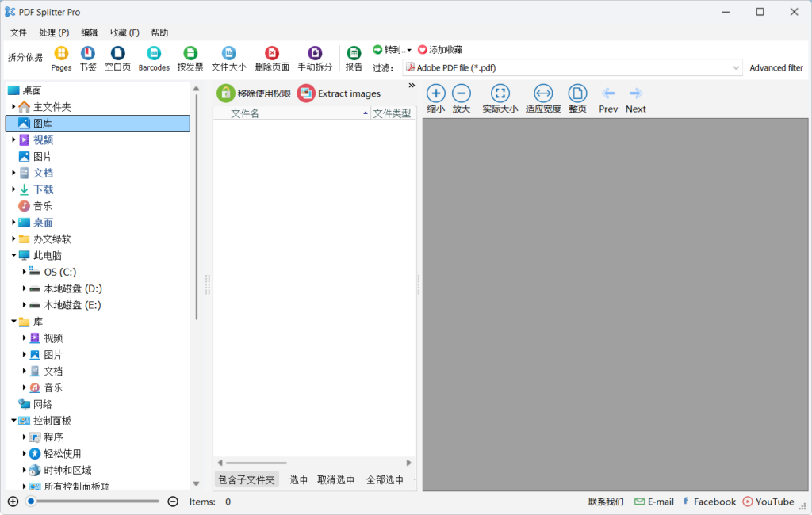Select top-level 桌面 root node

click(32, 90)
